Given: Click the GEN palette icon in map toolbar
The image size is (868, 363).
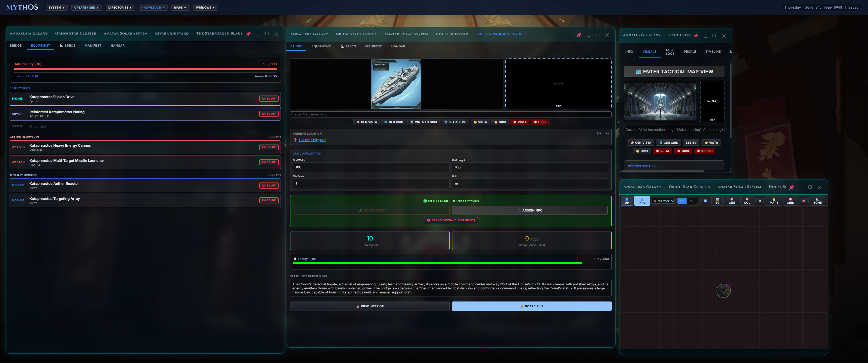Looking at the screenshot, I should 732,201.
